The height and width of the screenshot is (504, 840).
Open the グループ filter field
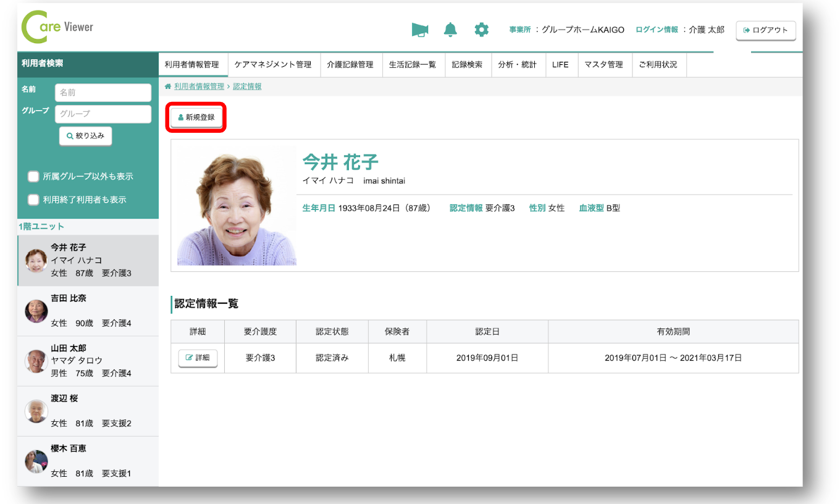click(103, 114)
